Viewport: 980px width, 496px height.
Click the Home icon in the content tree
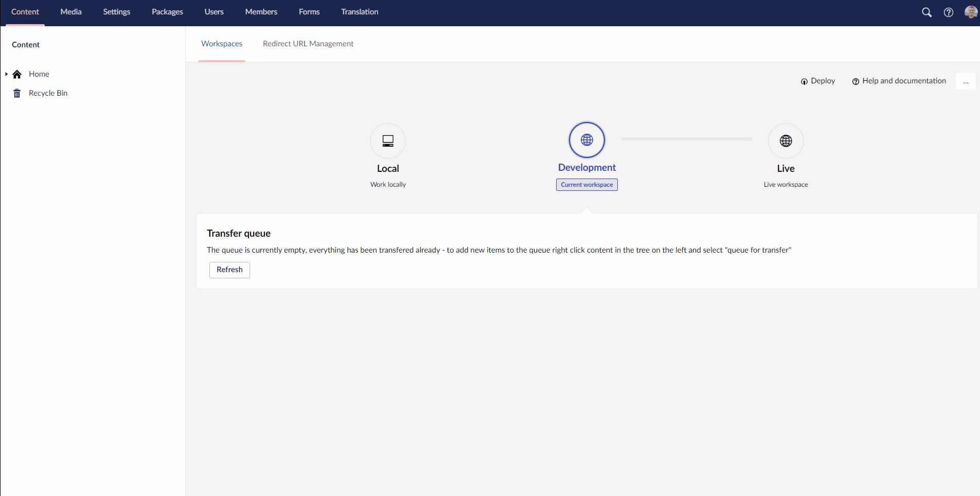coord(17,74)
